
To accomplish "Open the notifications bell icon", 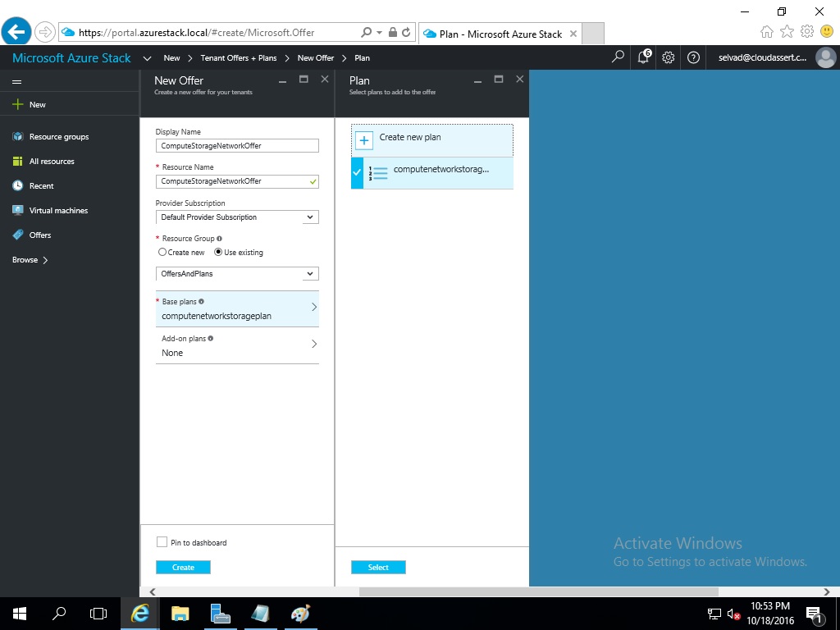I will pyautogui.click(x=643, y=57).
